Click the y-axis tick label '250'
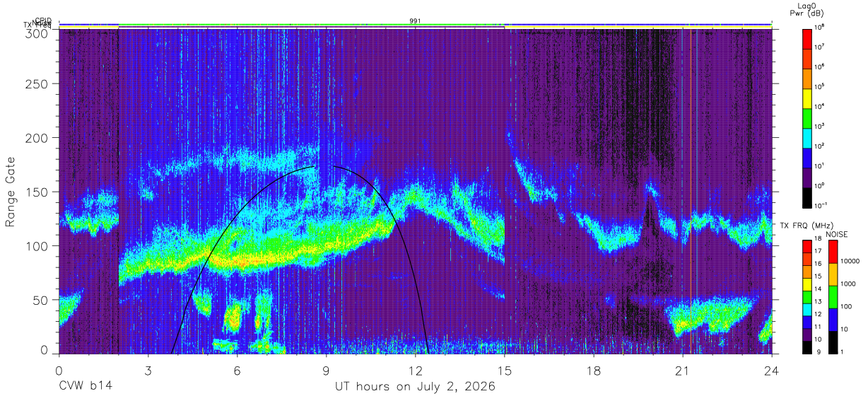Screen dimensions: 868x401 (37, 83)
